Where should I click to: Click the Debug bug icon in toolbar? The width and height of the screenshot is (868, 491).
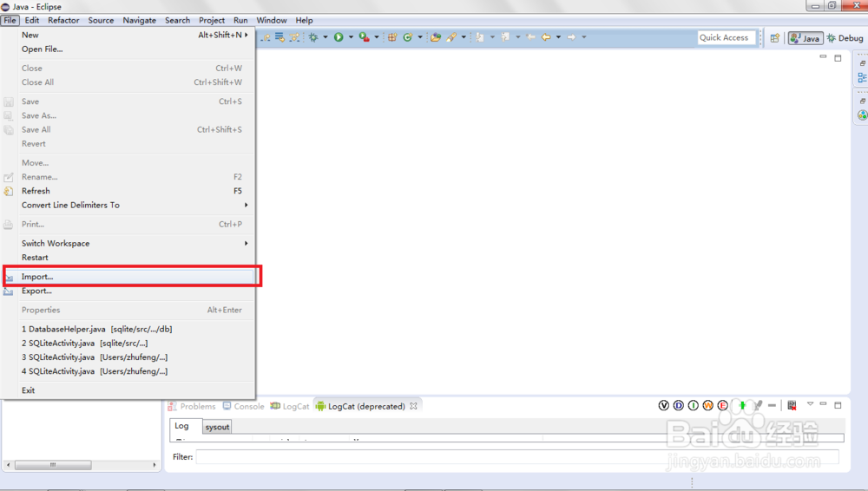pos(313,37)
